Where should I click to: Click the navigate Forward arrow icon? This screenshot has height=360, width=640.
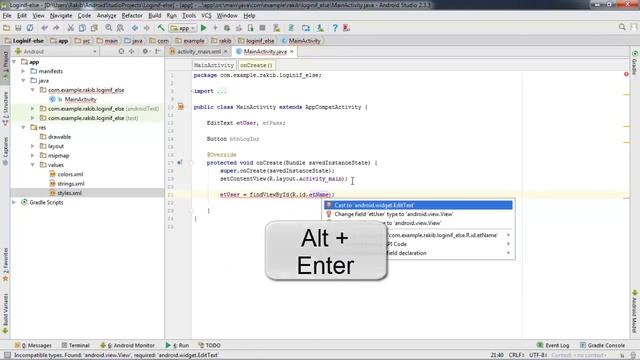click(147, 28)
